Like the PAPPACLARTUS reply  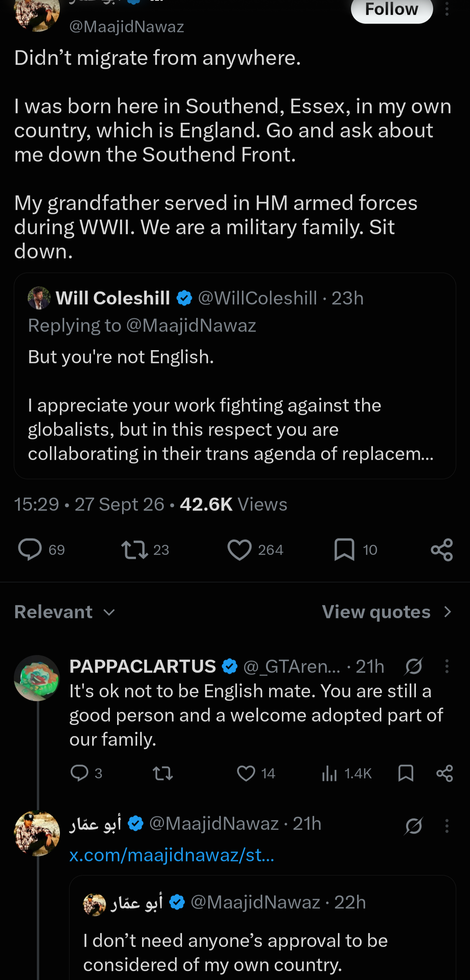pyautogui.click(x=246, y=773)
